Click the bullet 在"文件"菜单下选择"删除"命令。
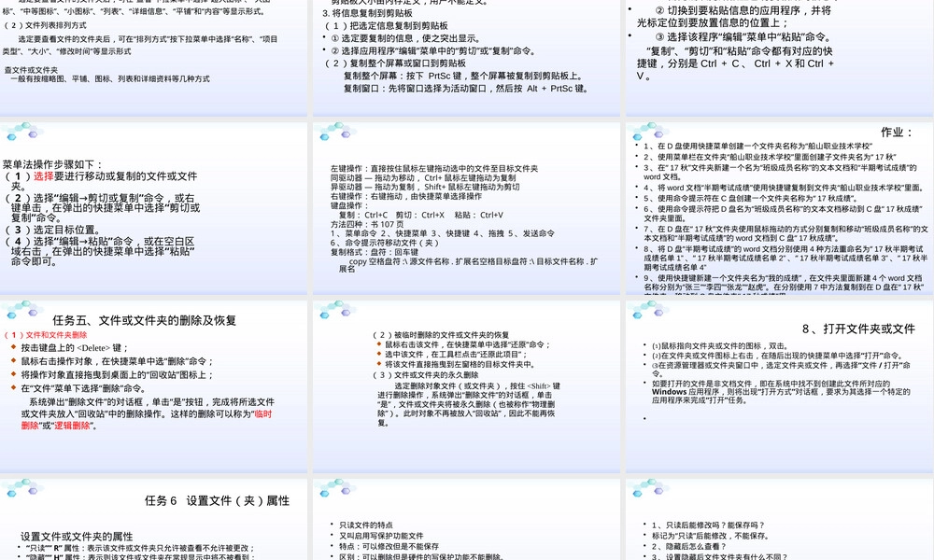 85,388
